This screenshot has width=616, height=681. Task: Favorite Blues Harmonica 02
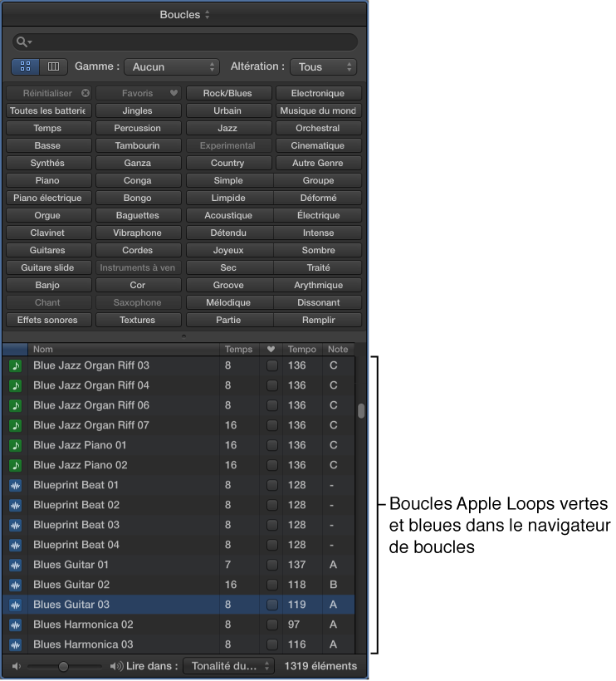click(x=272, y=625)
